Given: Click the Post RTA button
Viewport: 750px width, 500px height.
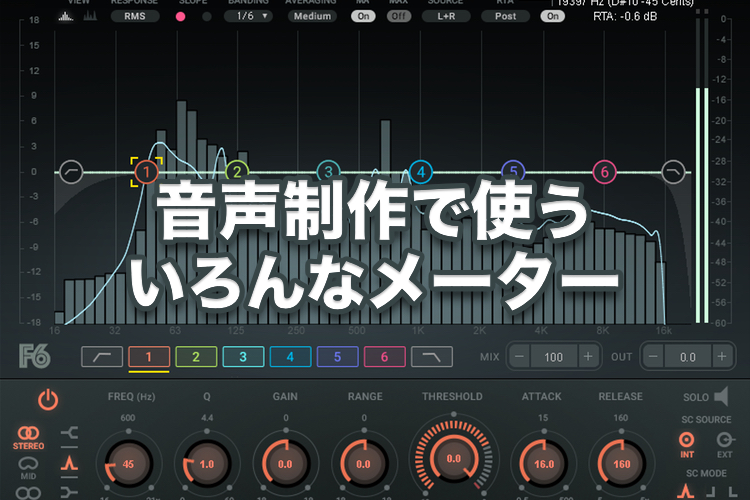Looking at the screenshot, I should coord(505,16).
